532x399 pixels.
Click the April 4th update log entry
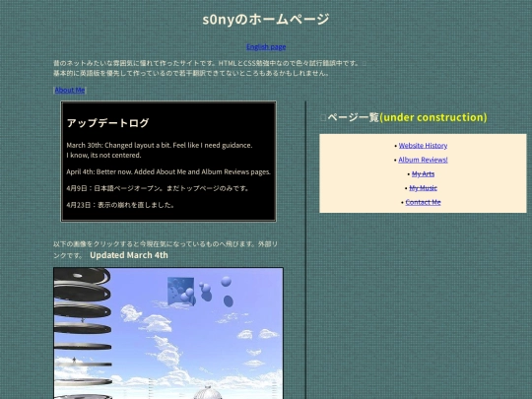168,171
